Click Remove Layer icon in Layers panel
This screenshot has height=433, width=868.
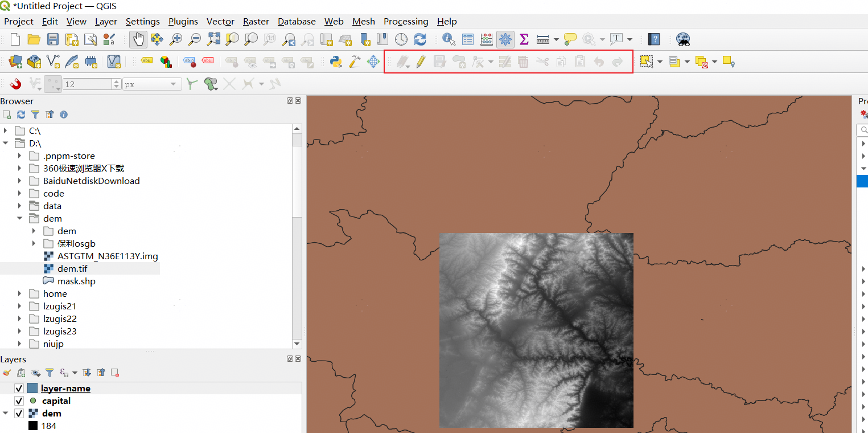[115, 373]
